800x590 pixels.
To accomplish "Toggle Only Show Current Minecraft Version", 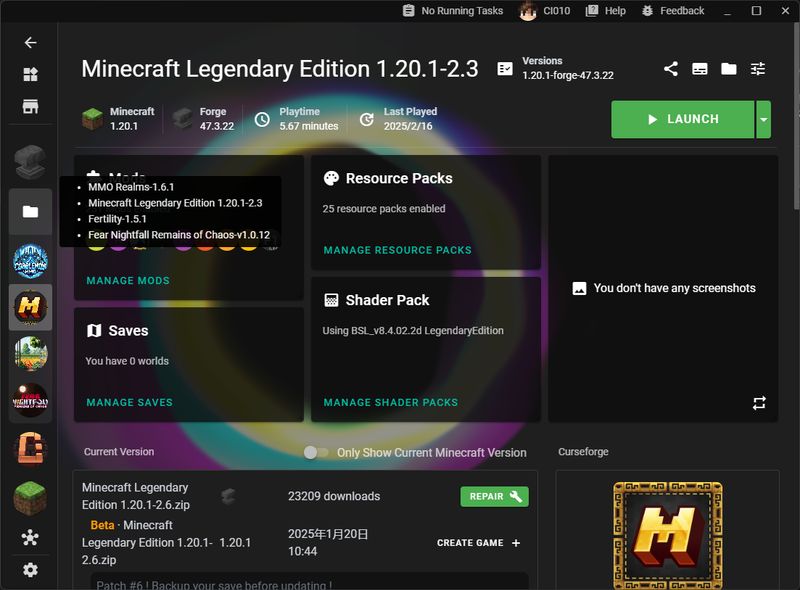I will pyautogui.click(x=316, y=452).
